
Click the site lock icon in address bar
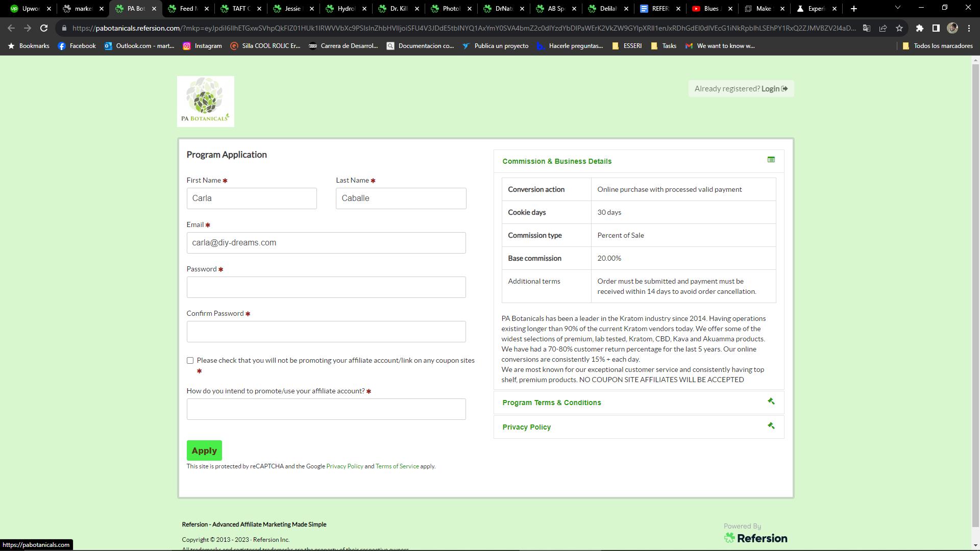(x=64, y=28)
